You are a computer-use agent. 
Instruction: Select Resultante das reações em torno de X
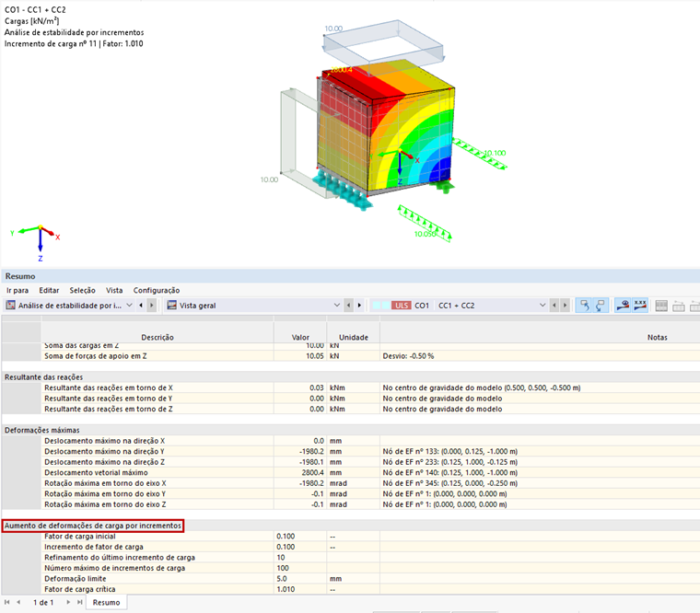point(350,387)
